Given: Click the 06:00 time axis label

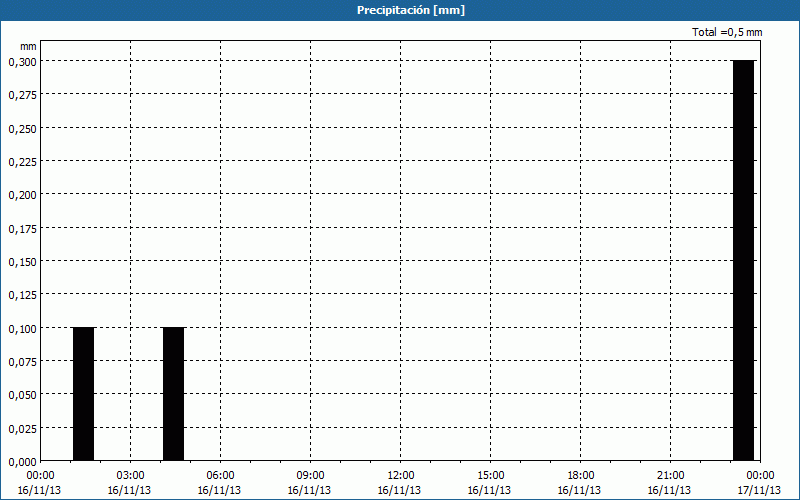Looking at the screenshot, I should 220,476.
